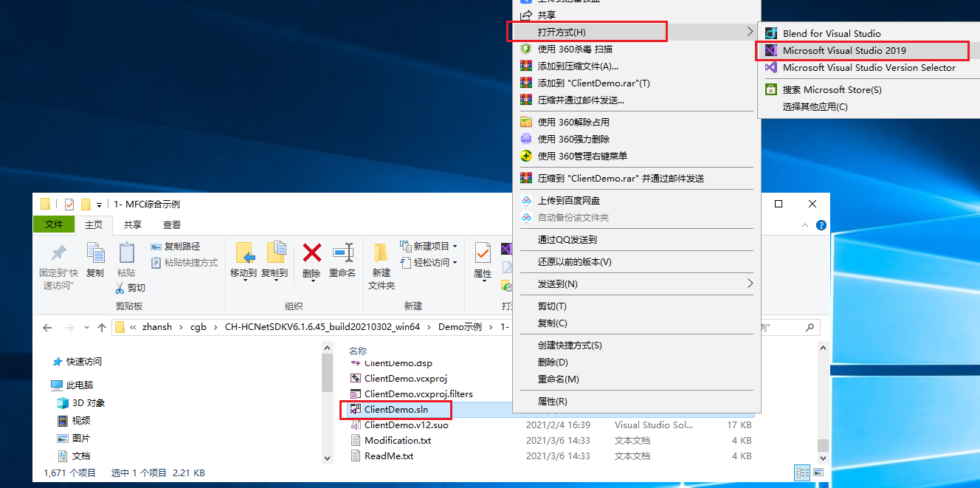Click the red X Delete icon
The width and height of the screenshot is (980, 488).
click(312, 253)
